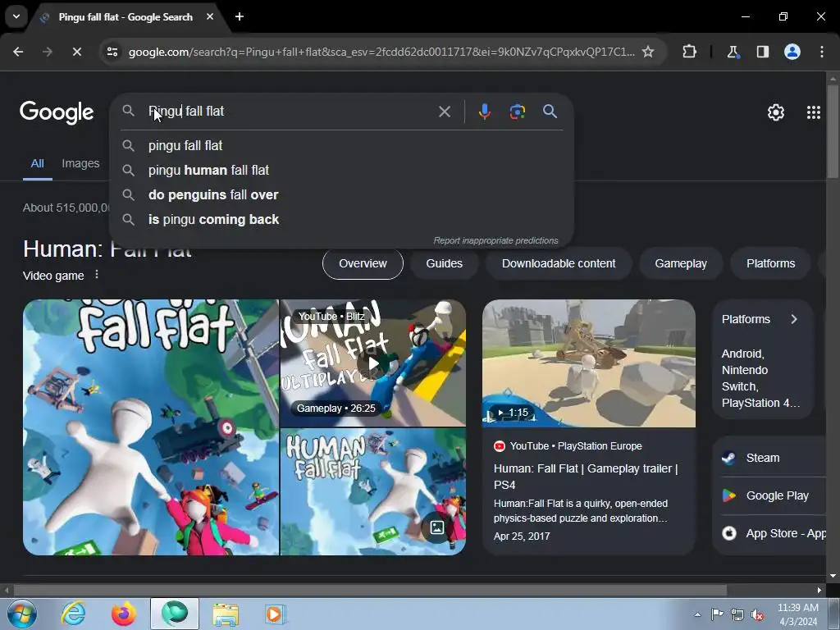
Task: Open the large Fall Flat cover image
Action: 151,427
